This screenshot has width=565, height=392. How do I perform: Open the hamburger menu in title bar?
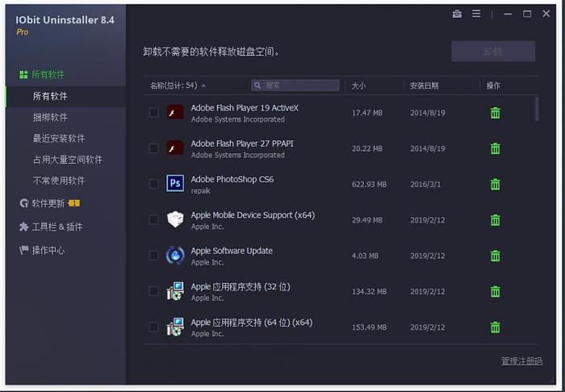tap(476, 14)
